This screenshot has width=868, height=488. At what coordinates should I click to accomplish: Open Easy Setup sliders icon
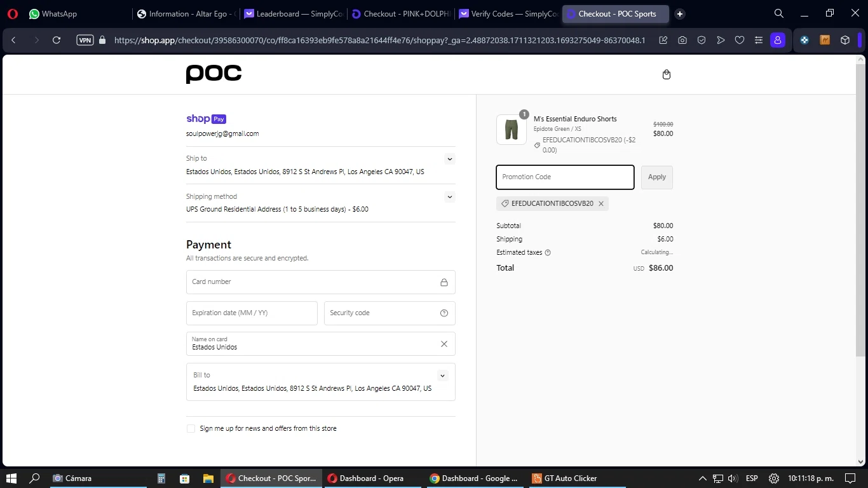[x=759, y=40]
